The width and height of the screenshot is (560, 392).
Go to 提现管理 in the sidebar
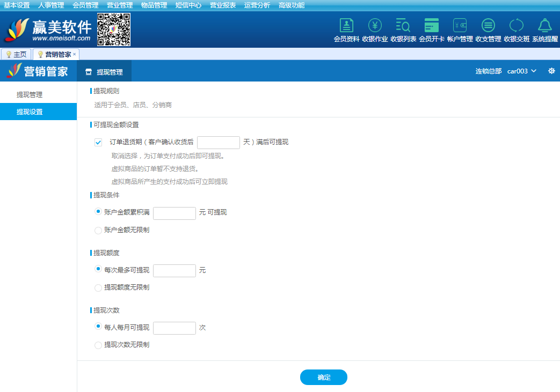[30, 95]
